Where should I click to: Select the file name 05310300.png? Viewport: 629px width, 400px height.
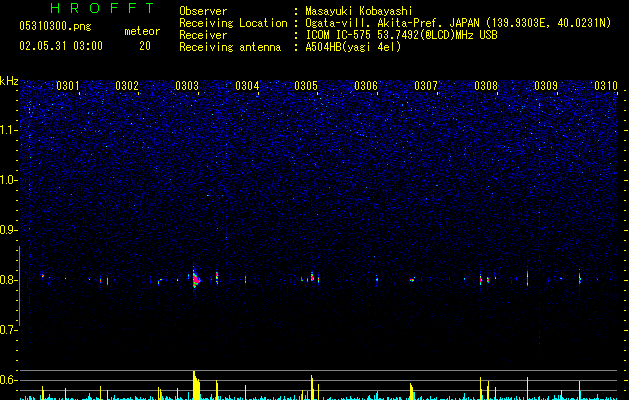(x=55, y=26)
